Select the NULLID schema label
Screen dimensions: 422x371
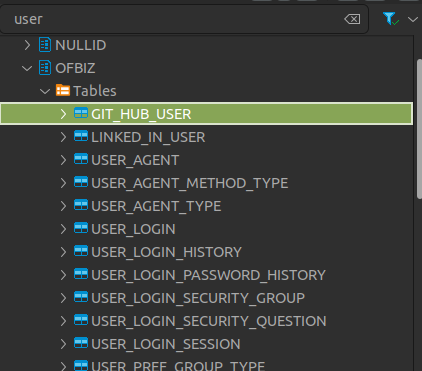81,45
